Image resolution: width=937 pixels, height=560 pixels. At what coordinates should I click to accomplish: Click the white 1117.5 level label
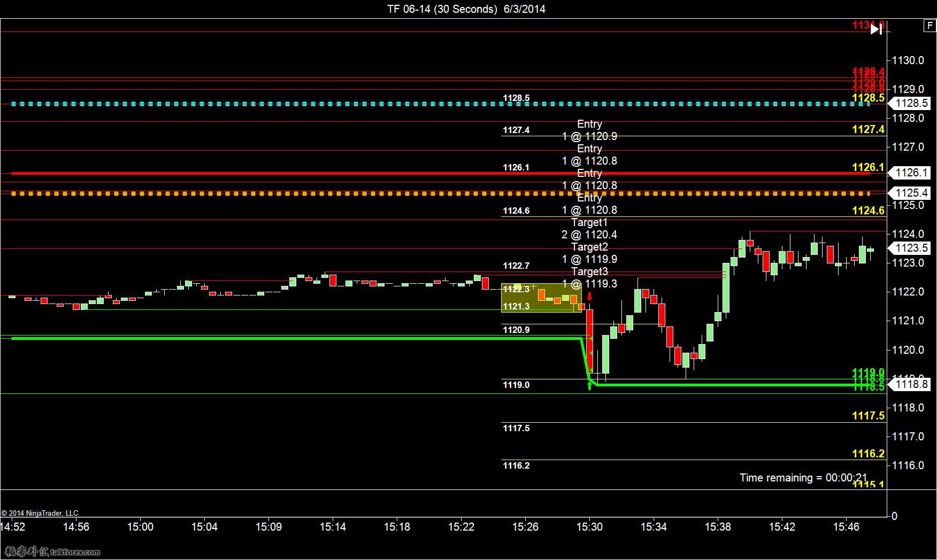[x=516, y=428]
